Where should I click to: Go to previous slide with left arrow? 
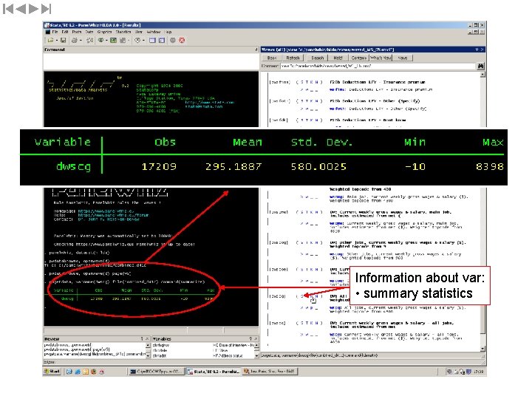pyautogui.click(x=21, y=9)
